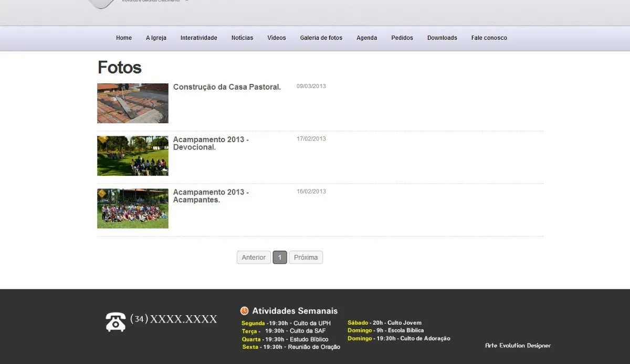630x364 pixels.
Task: Navigate to Galeria de fotos
Action: click(x=321, y=38)
